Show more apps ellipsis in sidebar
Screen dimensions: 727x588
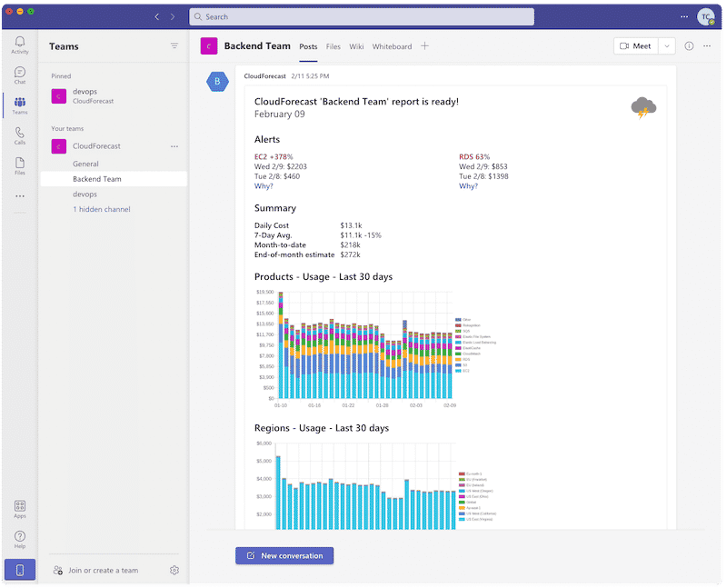pyautogui.click(x=20, y=196)
